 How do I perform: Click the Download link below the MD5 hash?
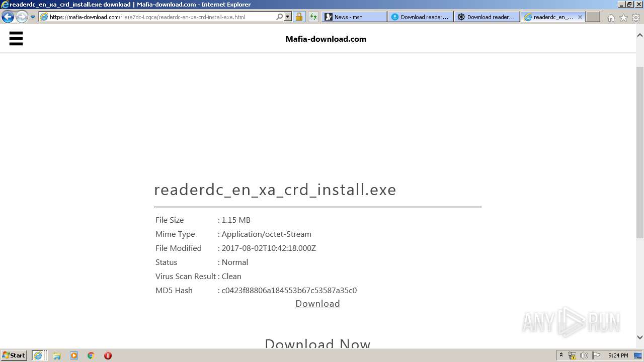tap(317, 304)
